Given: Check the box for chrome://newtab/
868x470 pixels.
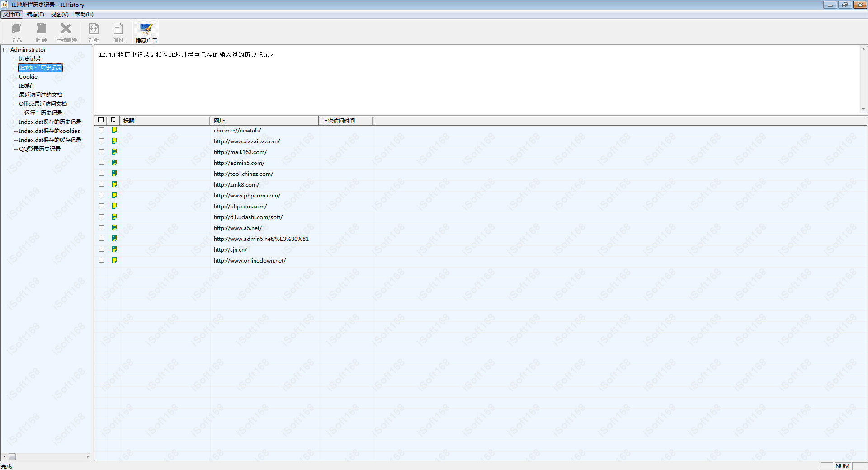Looking at the screenshot, I should point(101,130).
